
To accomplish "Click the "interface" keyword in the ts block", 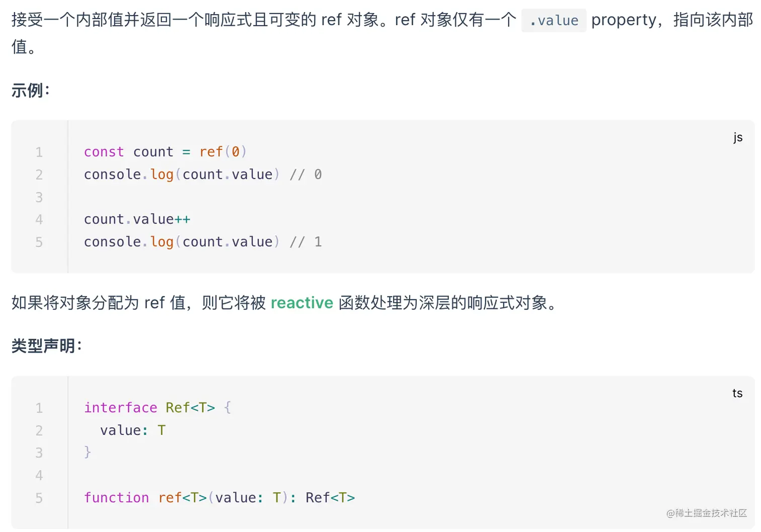I will pyautogui.click(x=120, y=408).
